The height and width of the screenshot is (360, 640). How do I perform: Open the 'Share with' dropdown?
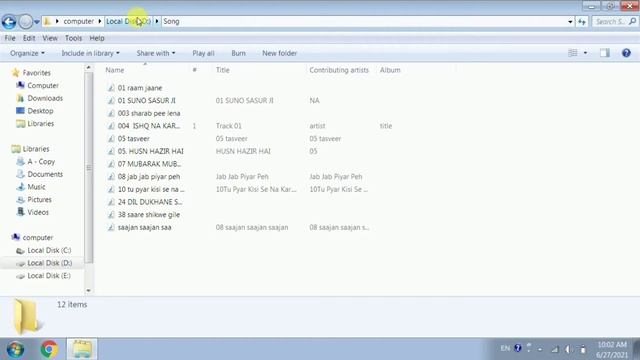point(156,53)
